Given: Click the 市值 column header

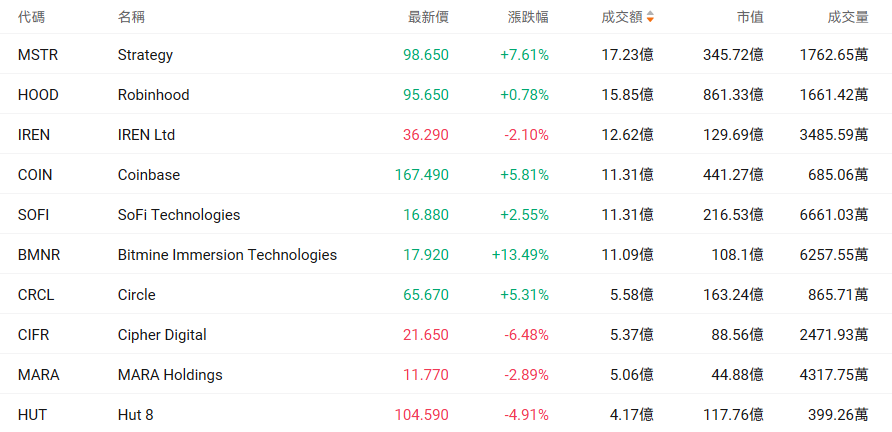Looking at the screenshot, I should [x=750, y=17].
